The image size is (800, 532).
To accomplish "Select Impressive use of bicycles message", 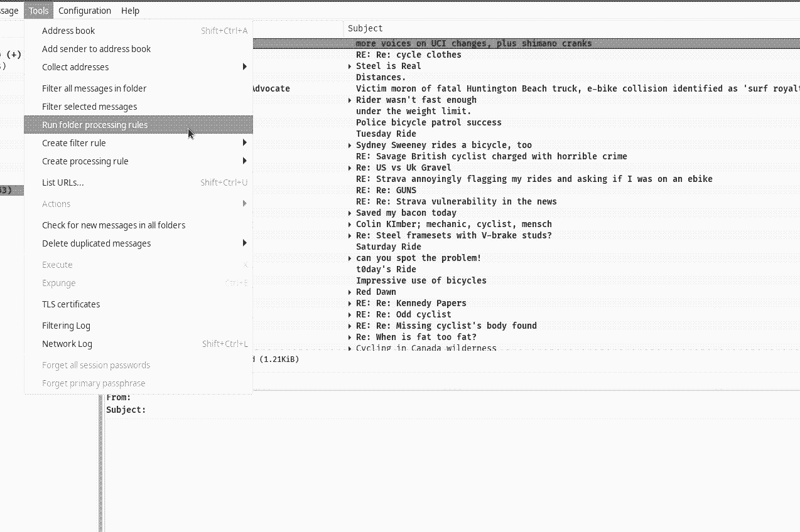I will (421, 280).
